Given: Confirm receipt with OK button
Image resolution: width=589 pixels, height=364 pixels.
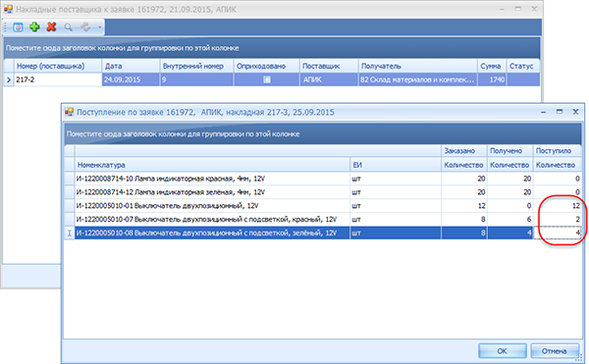Looking at the screenshot, I should pos(502,351).
